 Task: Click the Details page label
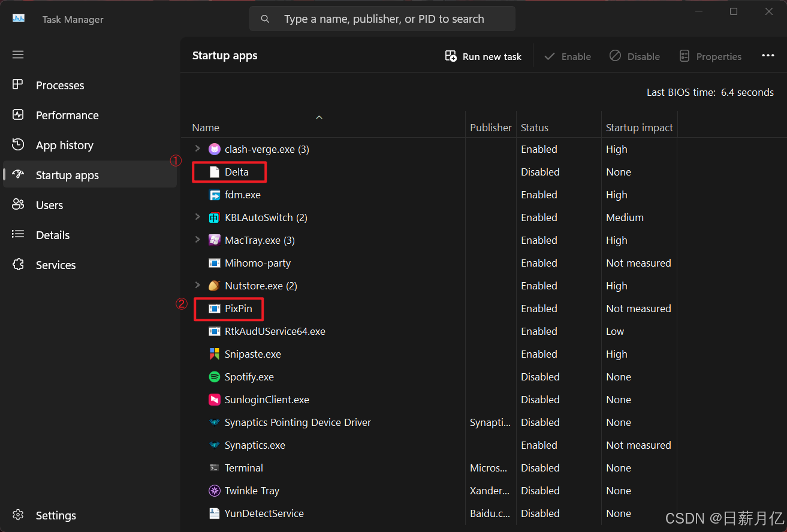click(x=53, y=235)
